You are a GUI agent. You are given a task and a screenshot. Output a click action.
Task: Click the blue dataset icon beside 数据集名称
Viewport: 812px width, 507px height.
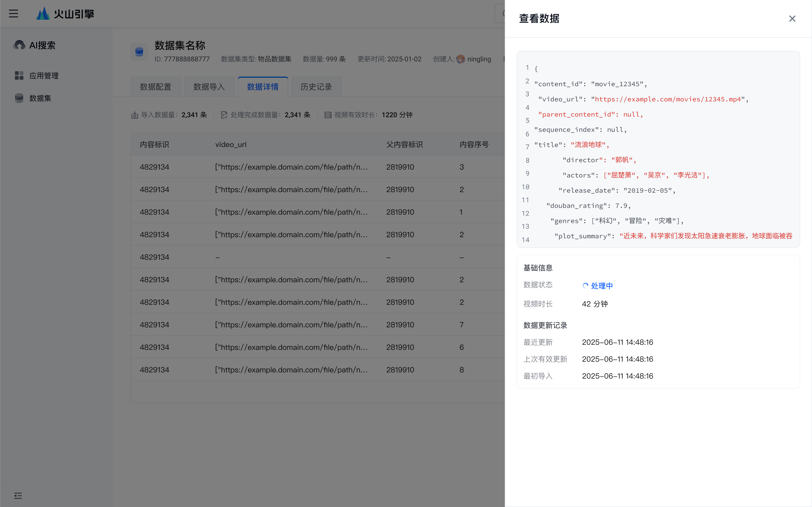pyautogui.click(x=139, y=52)
